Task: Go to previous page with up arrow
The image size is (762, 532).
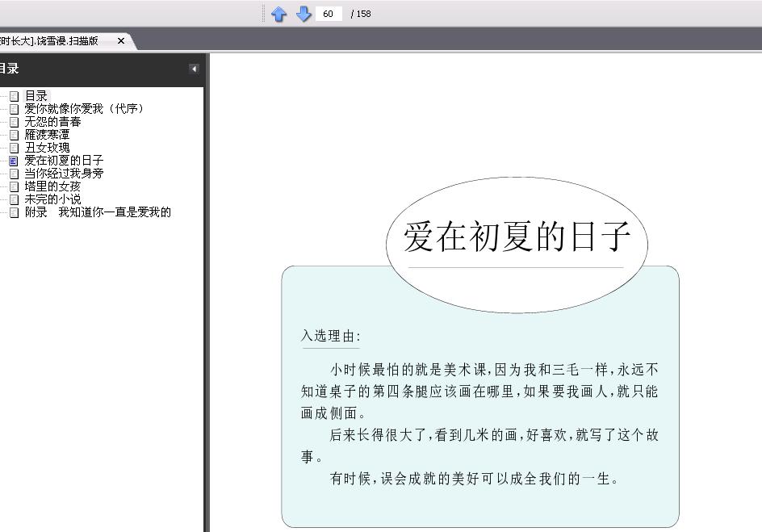Action: pos(279,14)
